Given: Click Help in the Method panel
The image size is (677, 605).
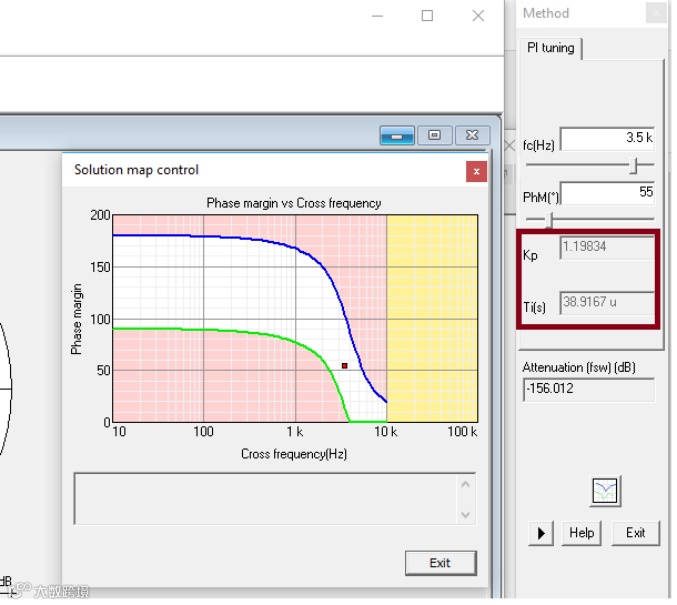Looking at the screenshot, I should [581, 533].
